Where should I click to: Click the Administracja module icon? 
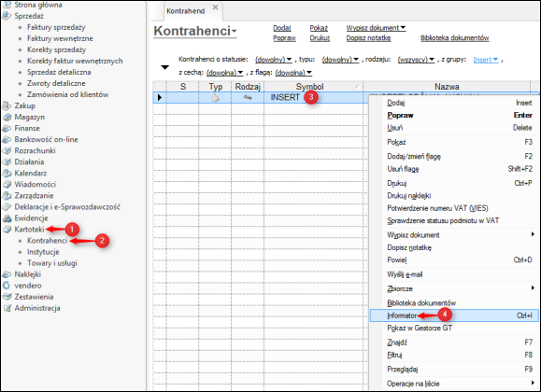point(7,308)
